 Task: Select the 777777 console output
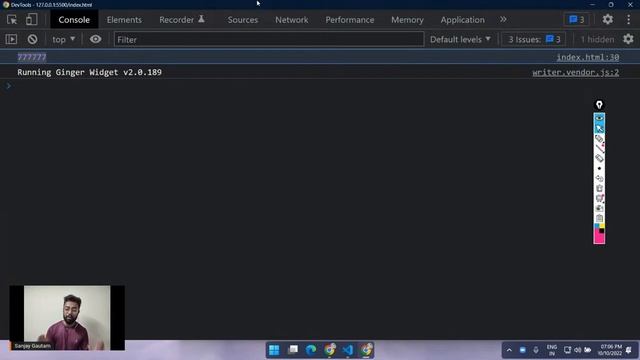(32, 57)
